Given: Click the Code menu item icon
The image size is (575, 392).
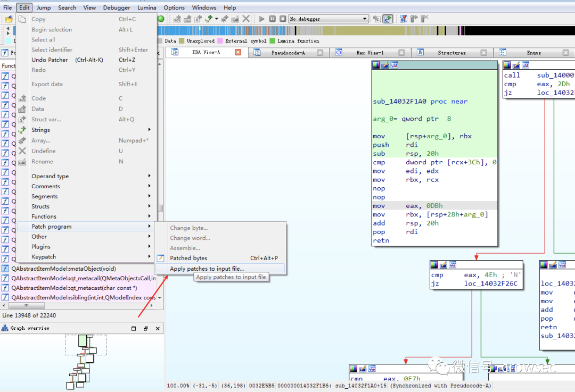Looking at the screenshot, I should point(22,98).
